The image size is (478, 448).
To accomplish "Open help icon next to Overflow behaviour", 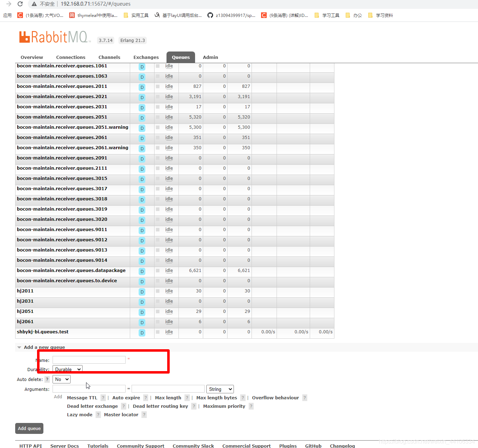I will (x=305, y=398).
